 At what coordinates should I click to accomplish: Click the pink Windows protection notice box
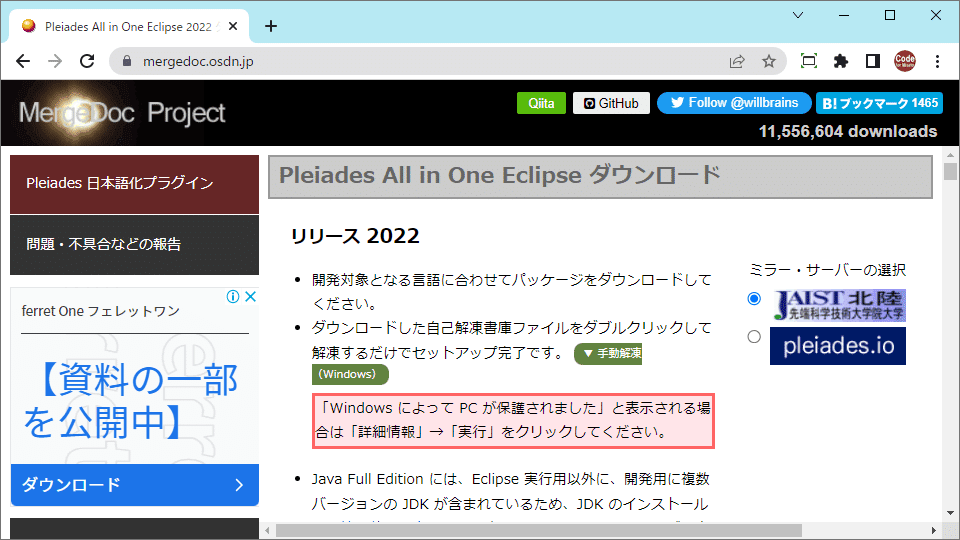click(514, 421)
